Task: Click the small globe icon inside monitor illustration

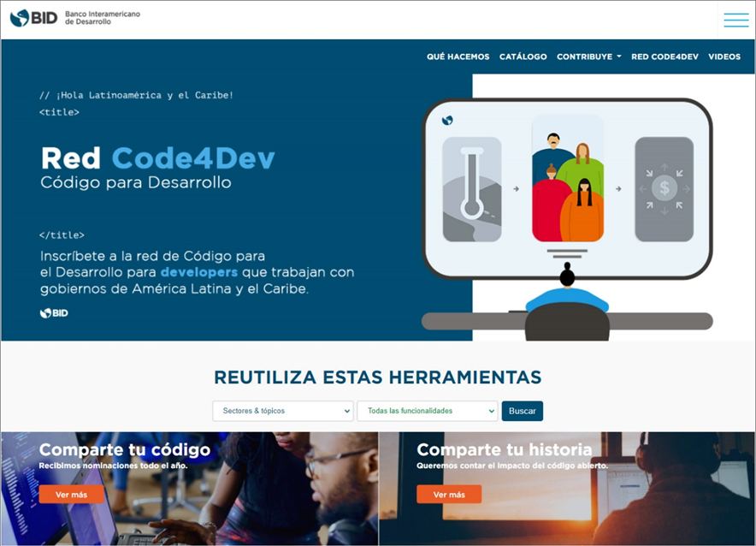Action: coord(447,120)
